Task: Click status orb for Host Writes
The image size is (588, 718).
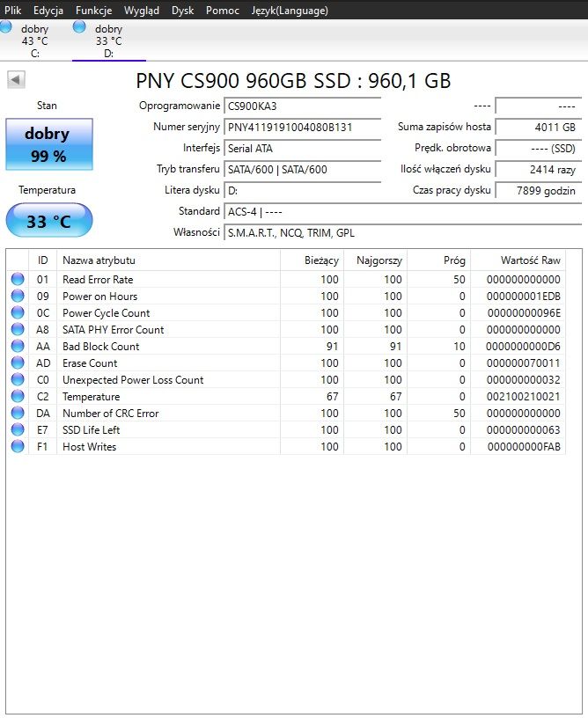Action: (18, 446)
